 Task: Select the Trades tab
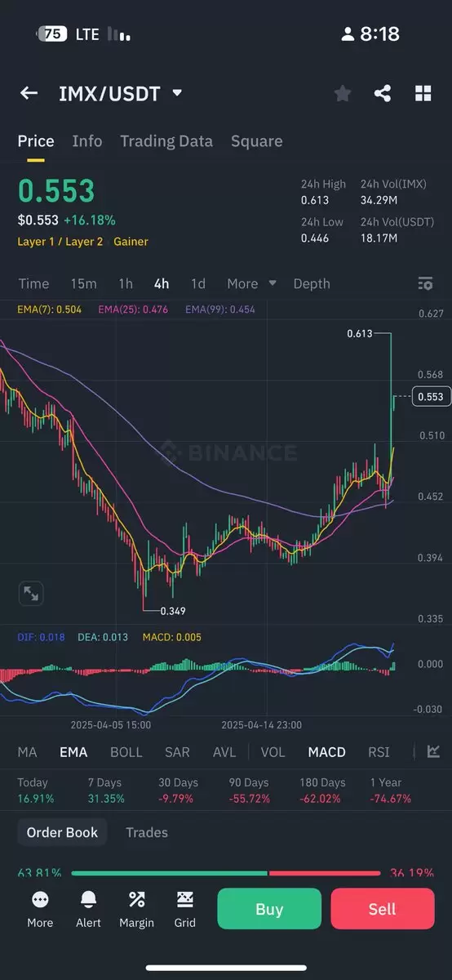pyautogui.click(x=147, y=832)
